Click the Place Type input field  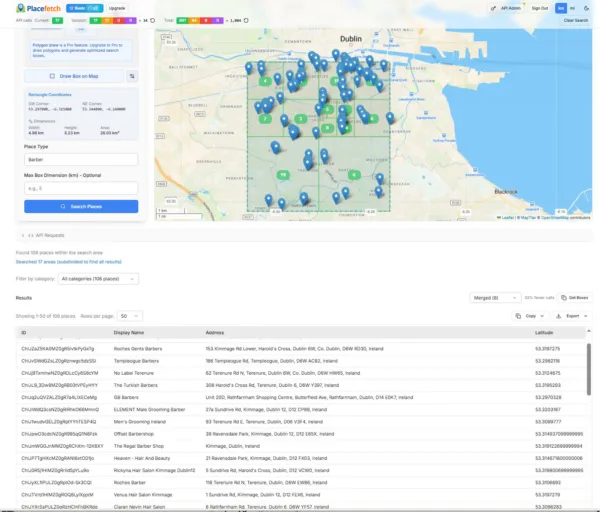coord(82,158)
